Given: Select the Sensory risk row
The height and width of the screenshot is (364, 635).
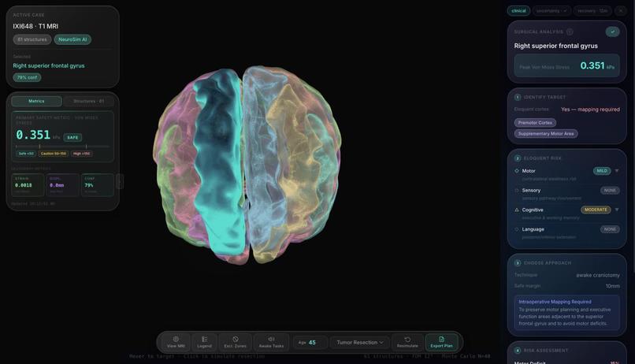Looking at the screenshot, I should point(566,194).
